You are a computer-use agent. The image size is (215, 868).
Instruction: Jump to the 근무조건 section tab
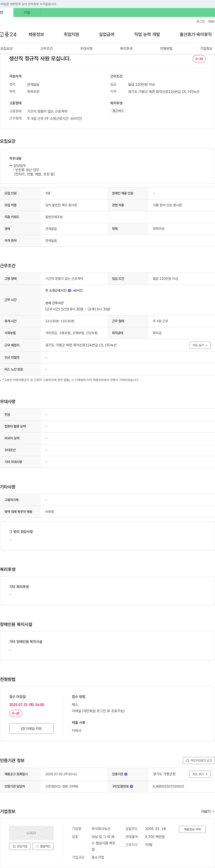click(46, 48)
